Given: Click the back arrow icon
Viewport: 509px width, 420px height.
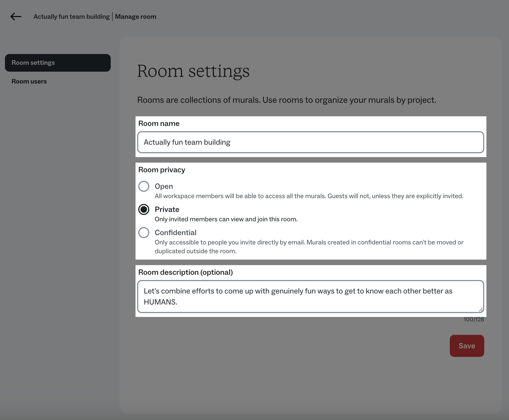Looking at the screenshot, I should click(16, 17).
